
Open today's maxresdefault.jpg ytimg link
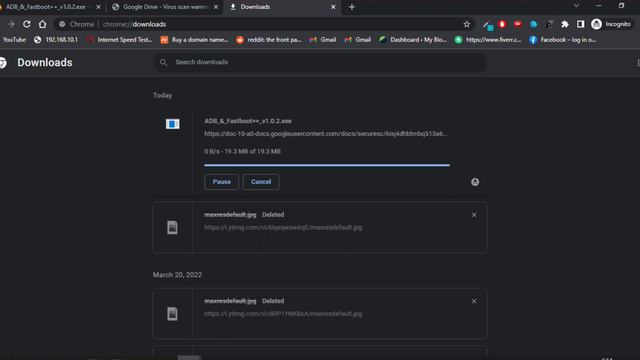[283, 227]
